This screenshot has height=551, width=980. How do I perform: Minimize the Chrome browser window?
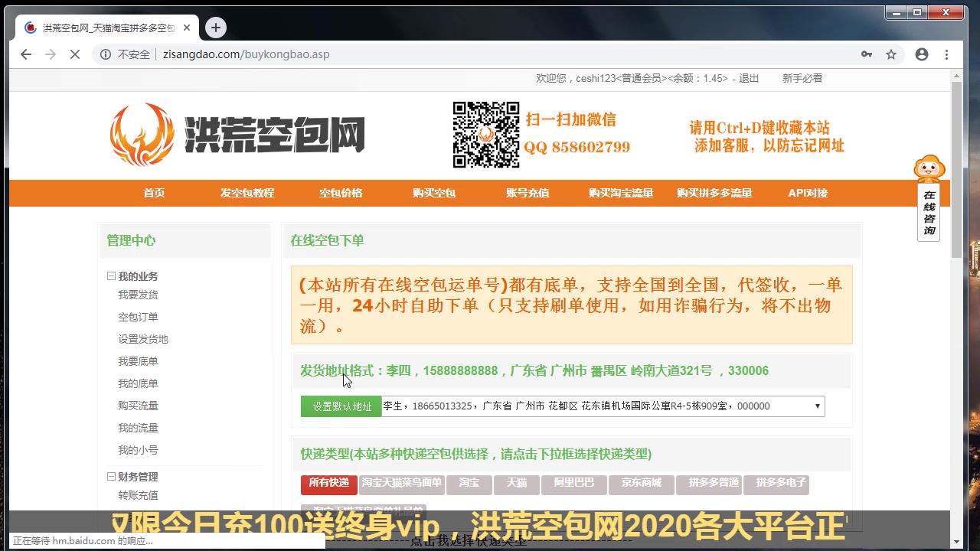[x=897, y=12]
